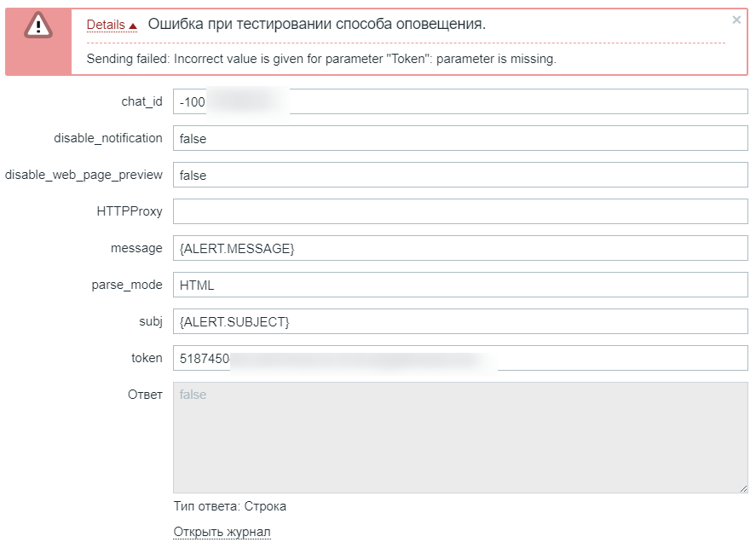
Task: Click the message label
Action: pyautogui.click(x=136, y=248)
